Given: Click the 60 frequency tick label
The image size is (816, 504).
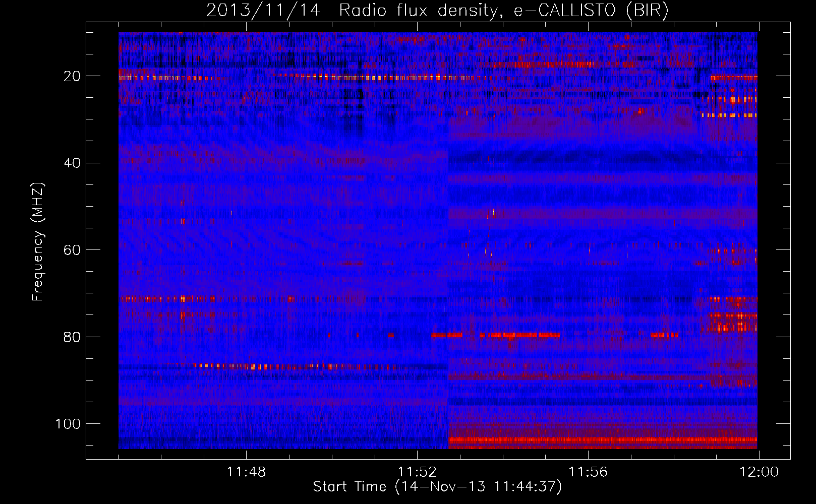Looking at the screenshot, I should point(72,250).
